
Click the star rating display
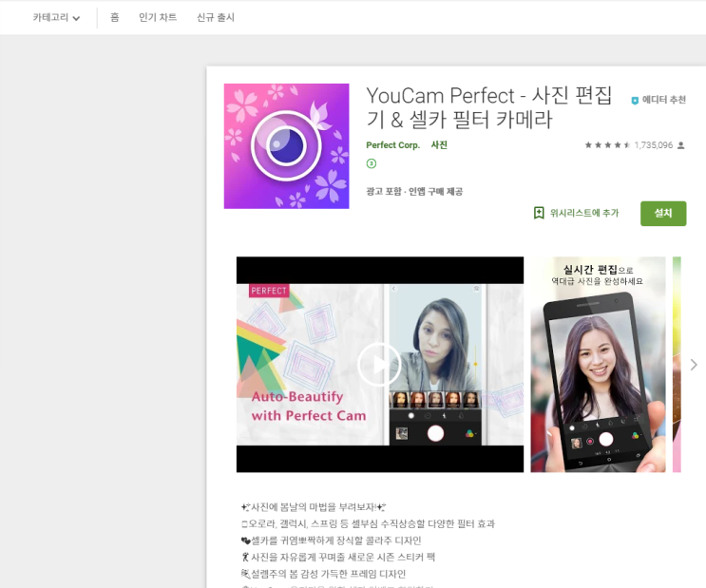coord(607,145)
